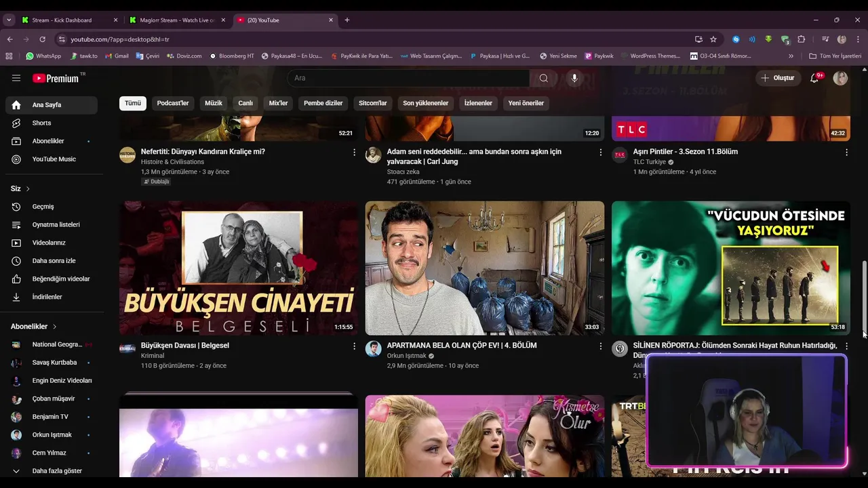The width and height of the screenshot is (868, 488).
Task: Expand Daha fazla göster subscriptions
Action: tap(52, 470)
